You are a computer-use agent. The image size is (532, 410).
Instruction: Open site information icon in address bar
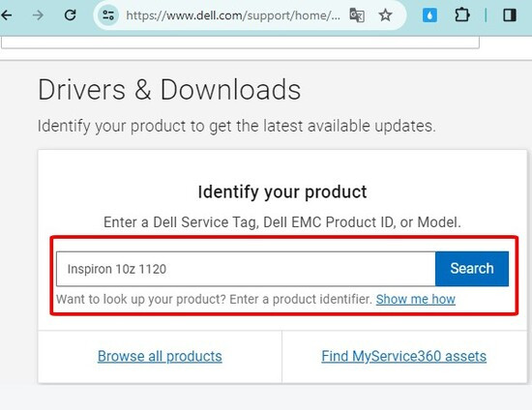(108, 15)
